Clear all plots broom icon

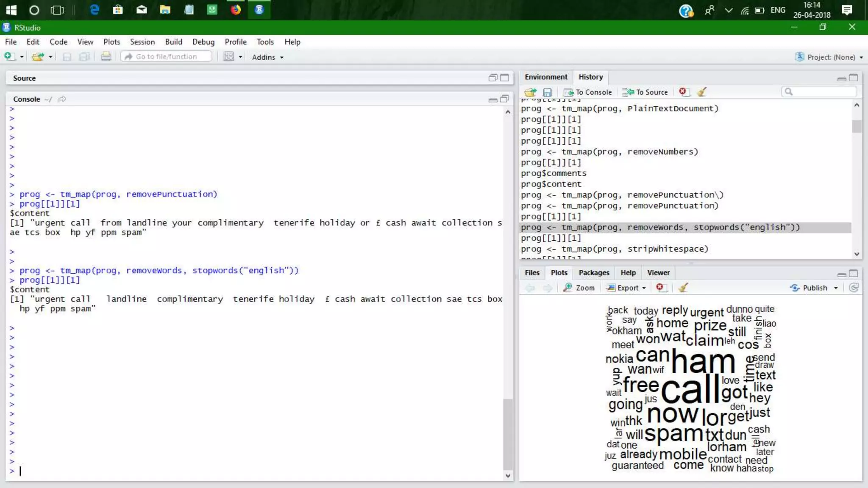point(683,288)
